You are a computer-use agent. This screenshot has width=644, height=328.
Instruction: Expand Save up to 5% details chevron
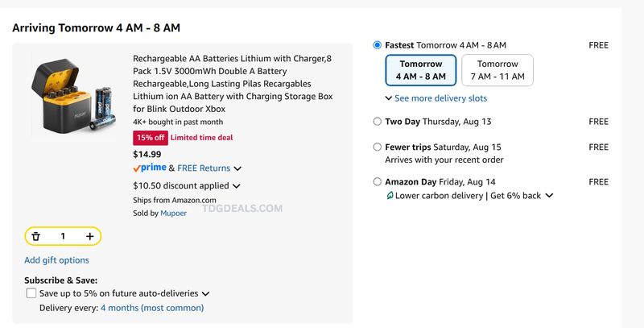(206, 294)
